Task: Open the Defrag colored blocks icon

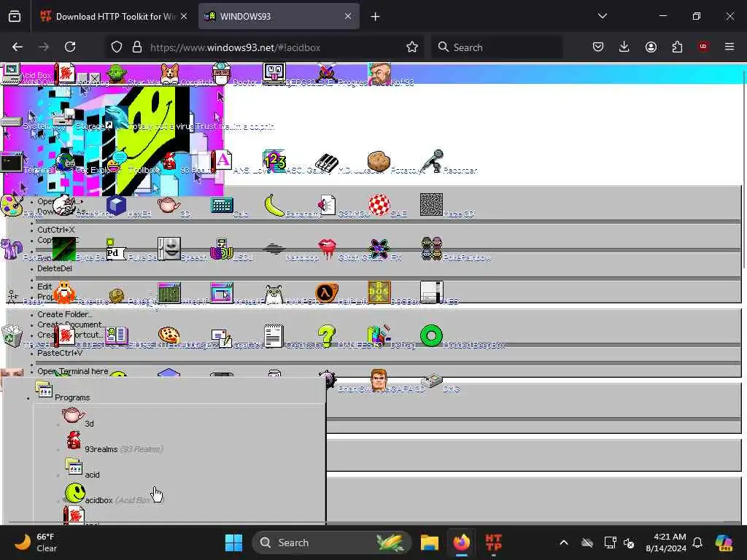Action: (379, 335)
